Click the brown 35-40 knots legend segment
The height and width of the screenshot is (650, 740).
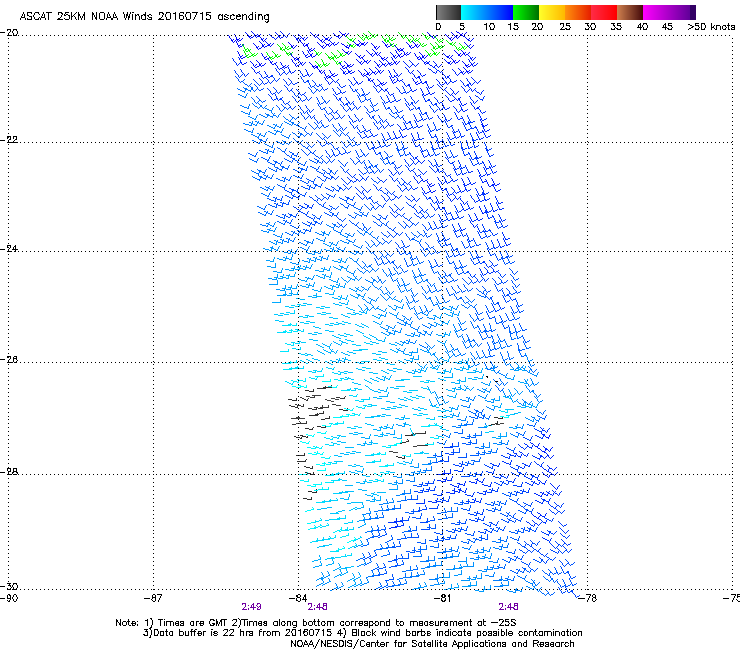click(630, 12)
